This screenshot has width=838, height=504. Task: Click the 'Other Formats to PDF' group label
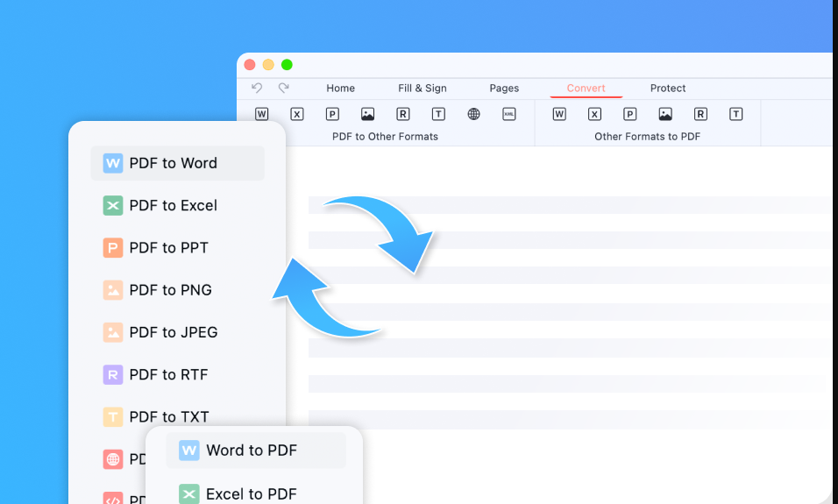647,136
